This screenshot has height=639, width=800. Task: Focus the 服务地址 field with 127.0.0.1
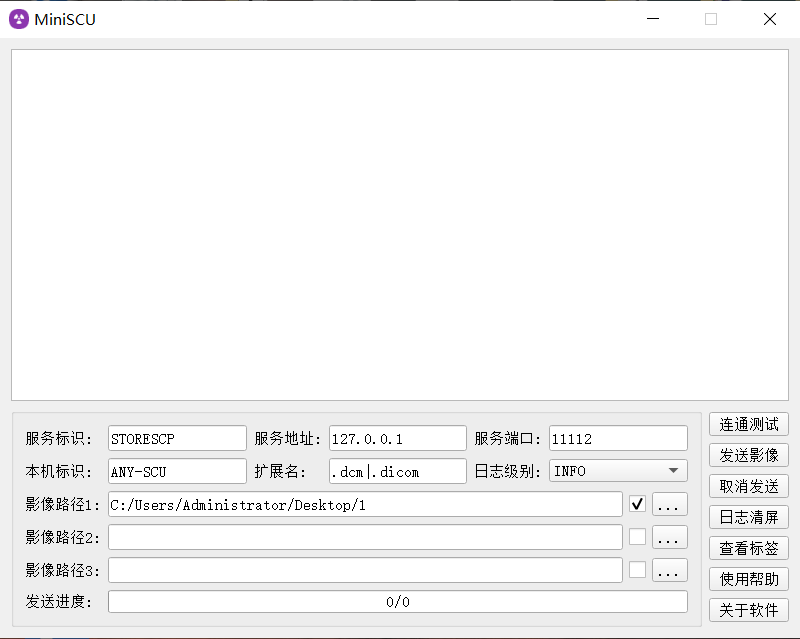(398, 438)
